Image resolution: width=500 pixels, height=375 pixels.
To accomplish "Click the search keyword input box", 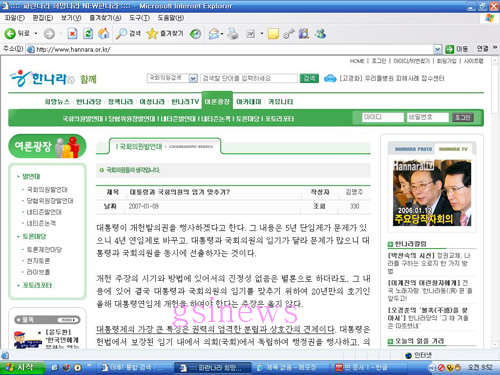I will coord(249,78).
